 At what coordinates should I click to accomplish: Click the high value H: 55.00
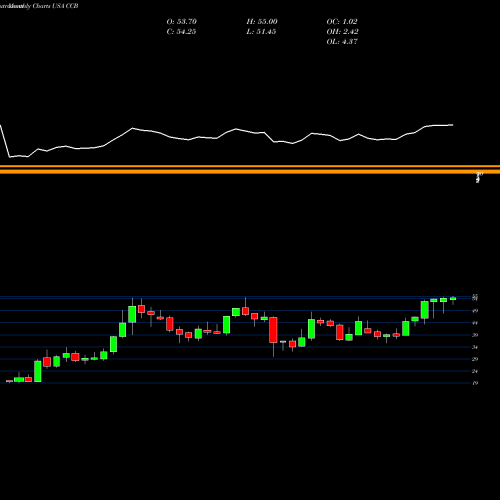pos(262,22)
